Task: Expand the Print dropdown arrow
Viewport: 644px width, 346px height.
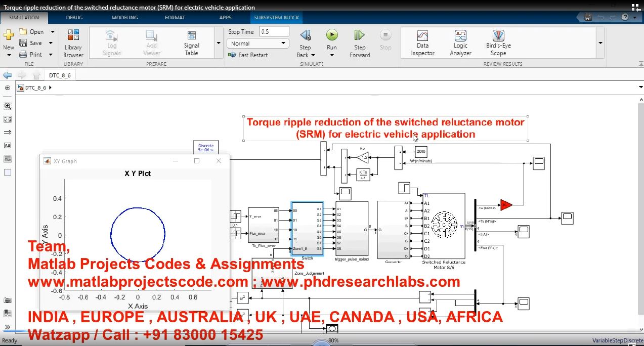Action: tap(51, 54)
